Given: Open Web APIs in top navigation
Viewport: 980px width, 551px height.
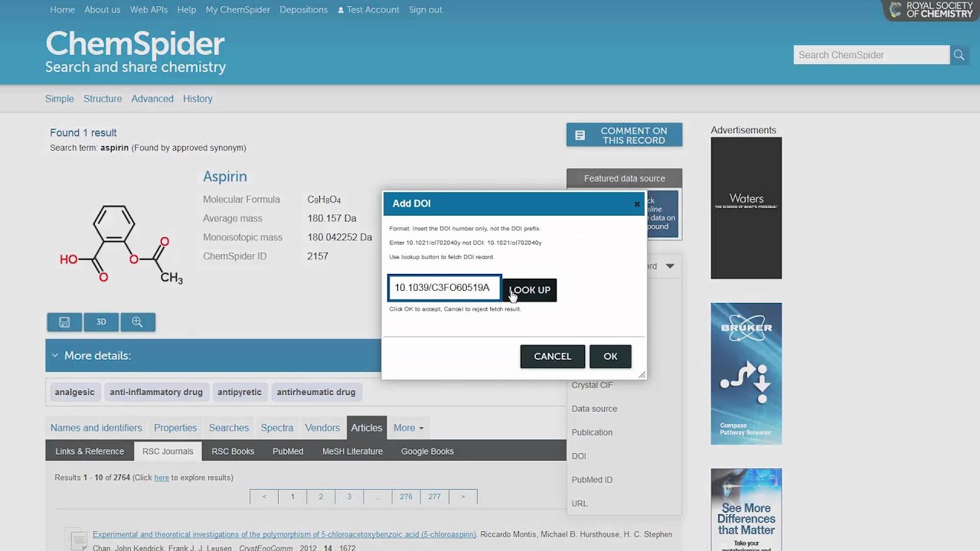Looking at the screenshot, I should click(x=149, y=10).
